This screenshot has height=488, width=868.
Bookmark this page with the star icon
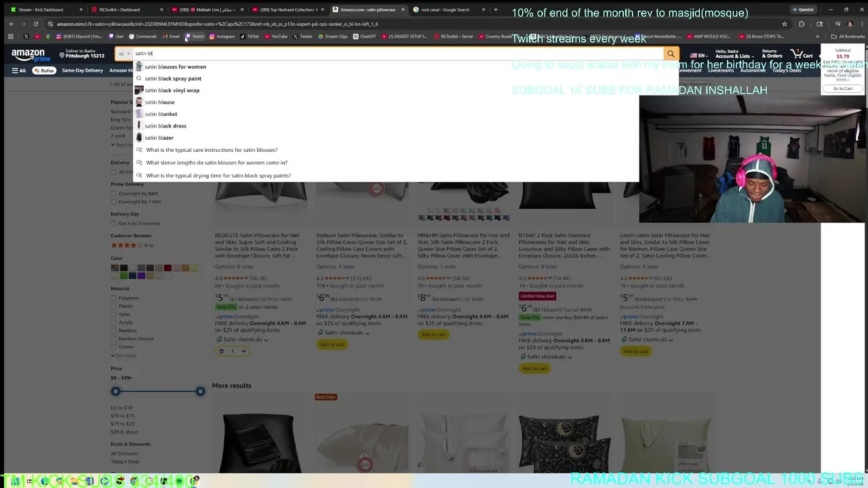tap(785, 24)
